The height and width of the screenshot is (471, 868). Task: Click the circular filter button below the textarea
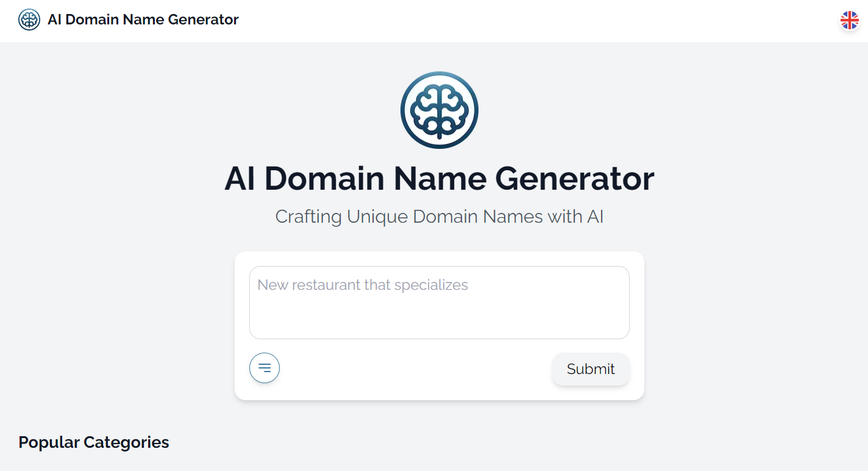264,367
